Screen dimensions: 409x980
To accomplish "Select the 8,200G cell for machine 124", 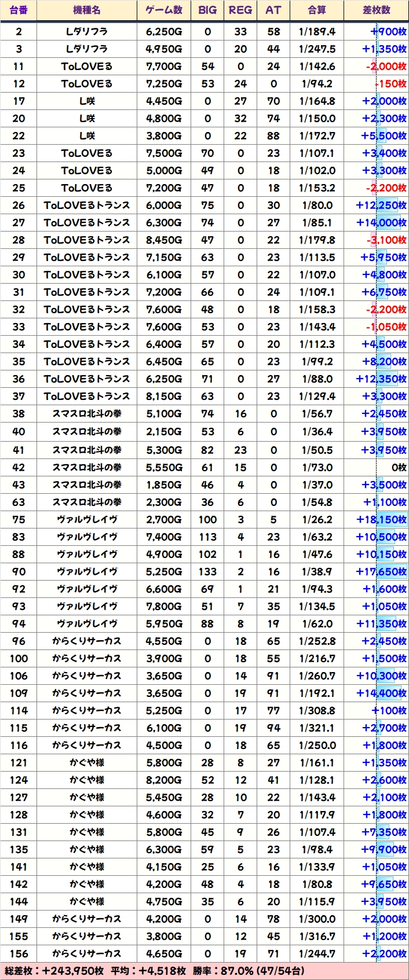I will [164, 780].
